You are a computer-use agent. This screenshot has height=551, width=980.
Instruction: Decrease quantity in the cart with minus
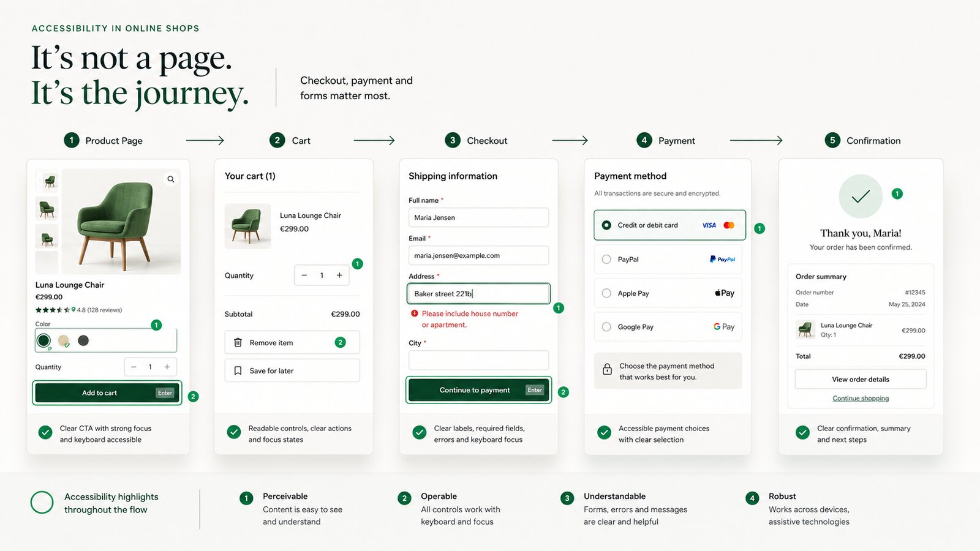coord(304,275)
